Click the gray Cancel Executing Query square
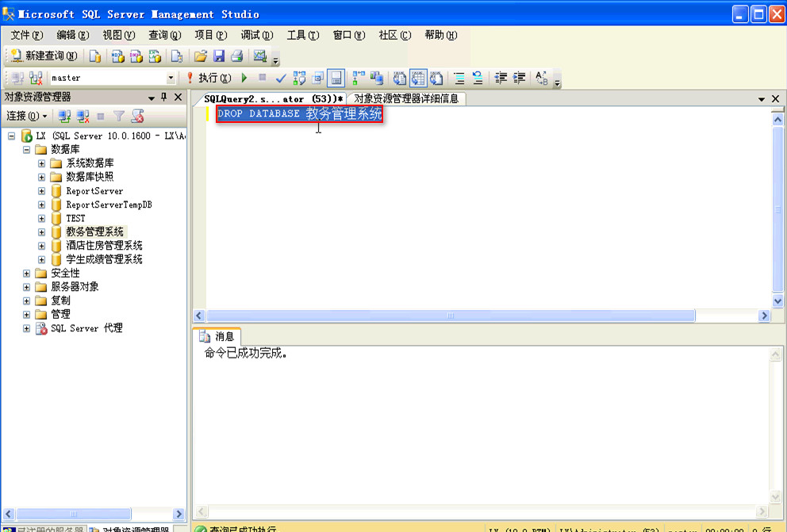Viewport: 787px width, 532px height. [x=262, y=77]
